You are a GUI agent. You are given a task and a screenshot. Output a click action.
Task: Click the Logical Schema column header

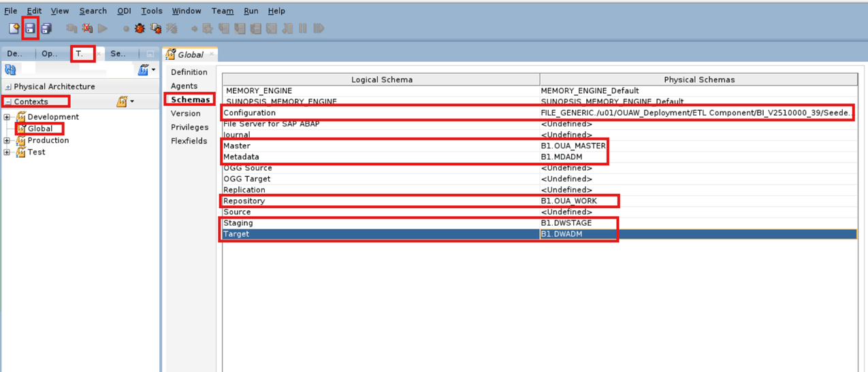381,80
